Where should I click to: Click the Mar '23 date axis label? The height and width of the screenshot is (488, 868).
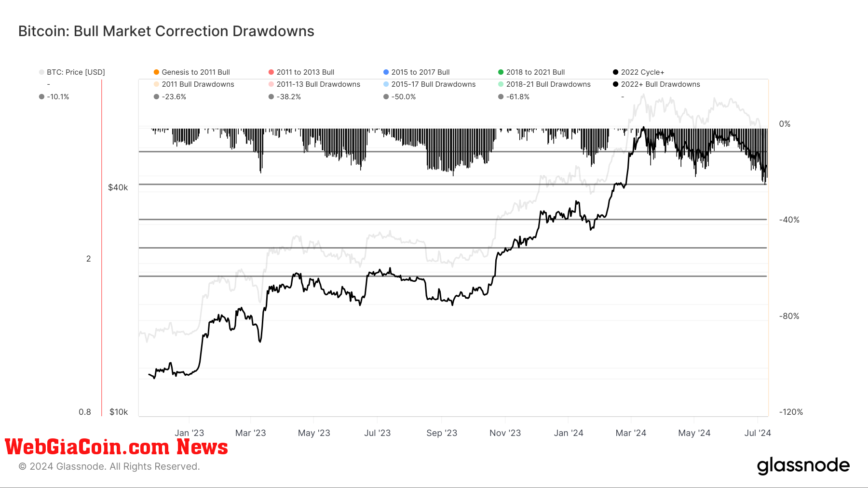coord(250,433)
